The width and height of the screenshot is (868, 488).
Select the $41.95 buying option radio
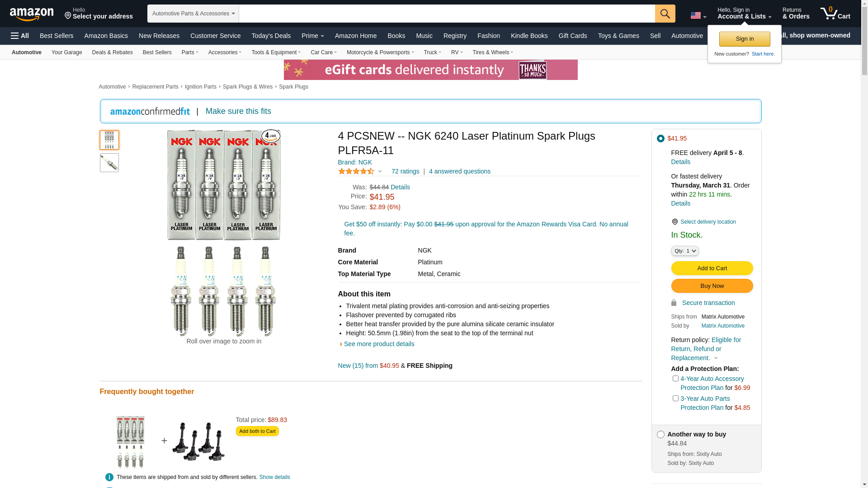pos(660,139)
